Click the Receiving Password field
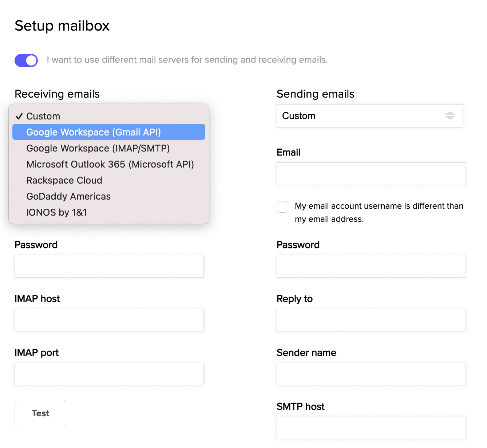The image size is (487, 448). 109,266
